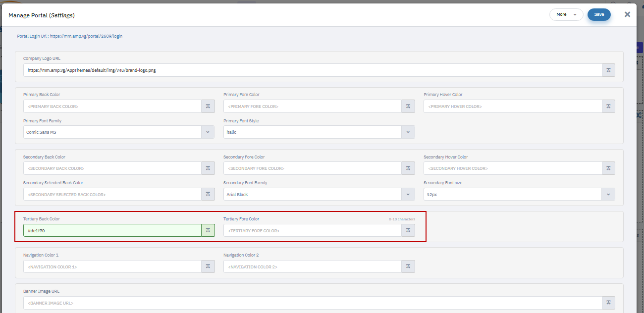Screen dimensions: 644x313
Task: Click the icon beside Banner Image URL field
Action: click(x=608, y=303)
